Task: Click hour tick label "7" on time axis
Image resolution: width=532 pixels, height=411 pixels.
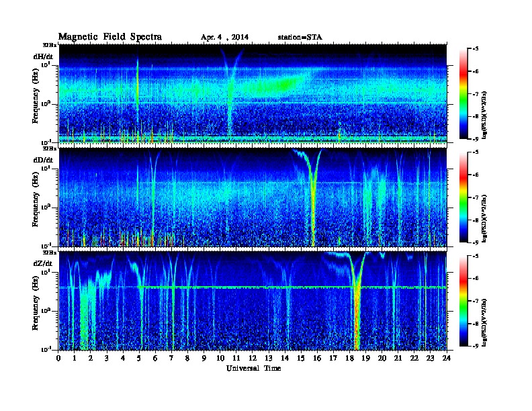Action: tap(172, 358)
